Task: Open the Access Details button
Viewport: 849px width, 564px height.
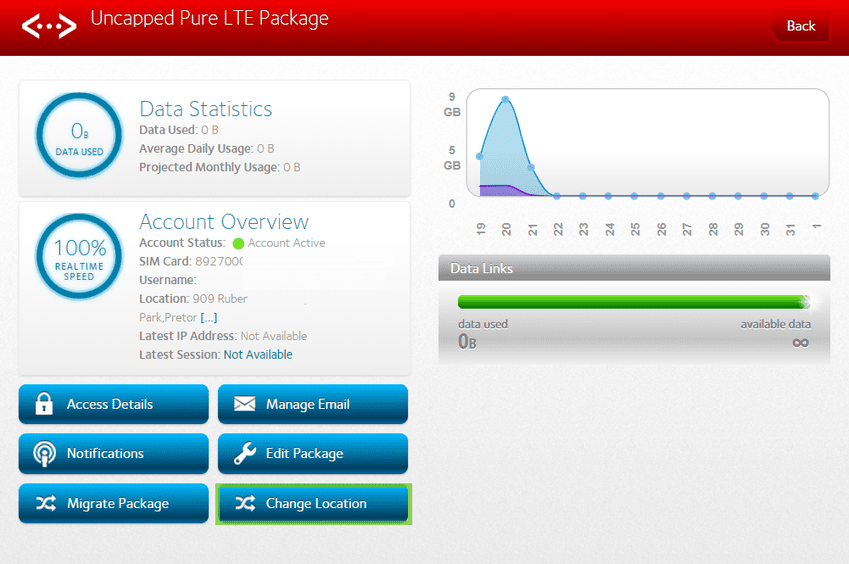Action: tap(114, 404)
